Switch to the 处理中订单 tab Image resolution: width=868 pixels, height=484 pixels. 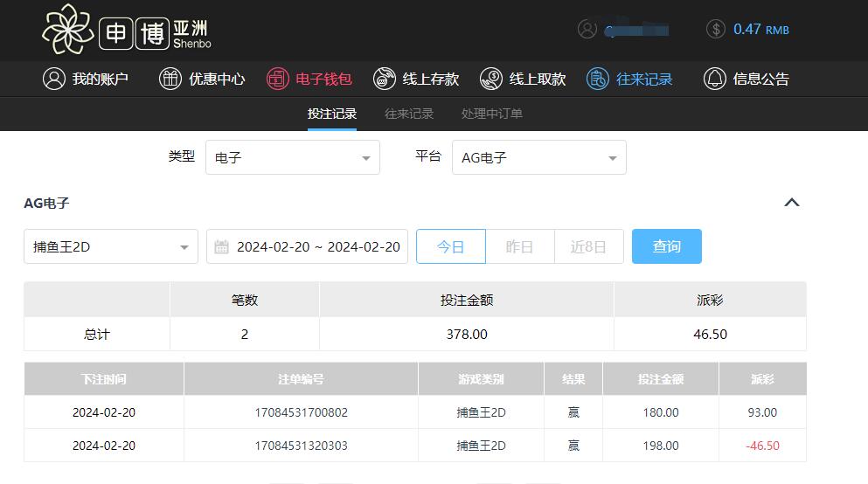coord(492,114)
